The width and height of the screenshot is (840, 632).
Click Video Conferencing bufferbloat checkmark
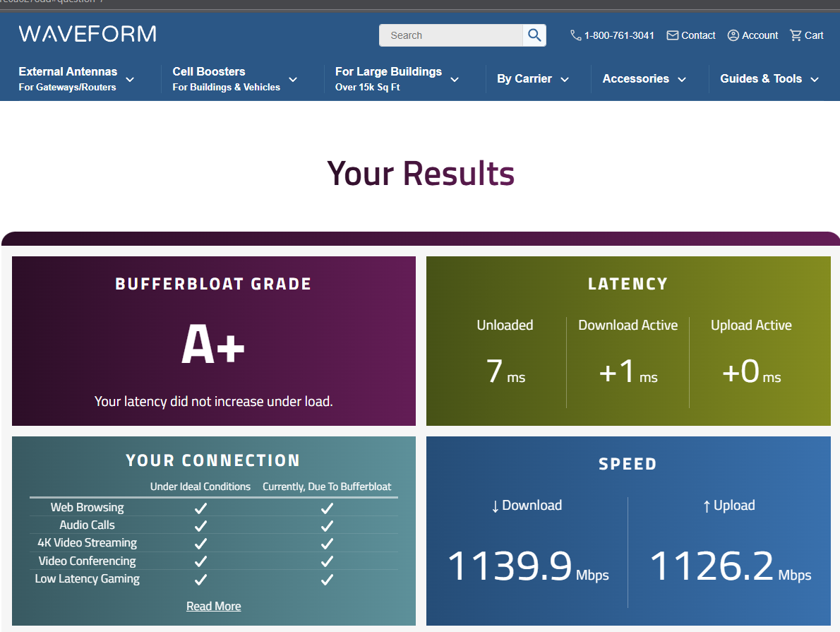(327, 561)
